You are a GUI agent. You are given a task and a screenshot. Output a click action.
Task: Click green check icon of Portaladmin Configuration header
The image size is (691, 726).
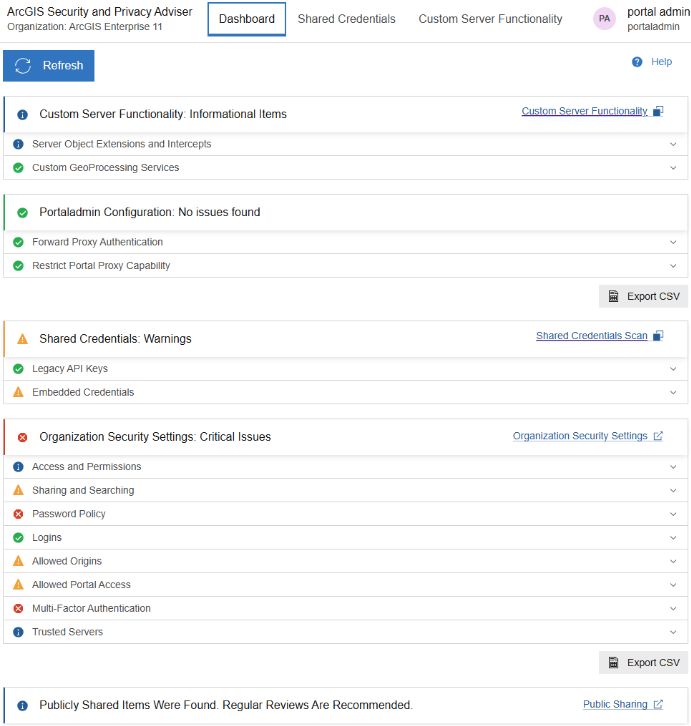tap(22, 213)
